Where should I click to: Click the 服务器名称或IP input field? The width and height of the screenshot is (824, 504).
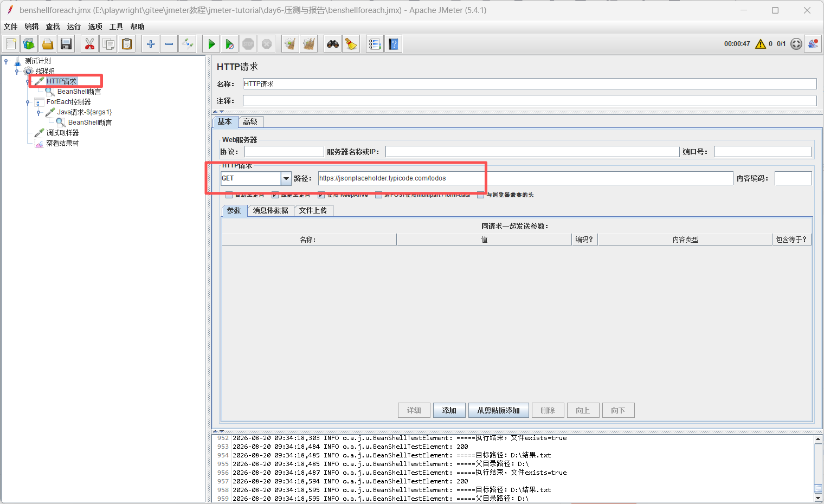pos(532,152)
